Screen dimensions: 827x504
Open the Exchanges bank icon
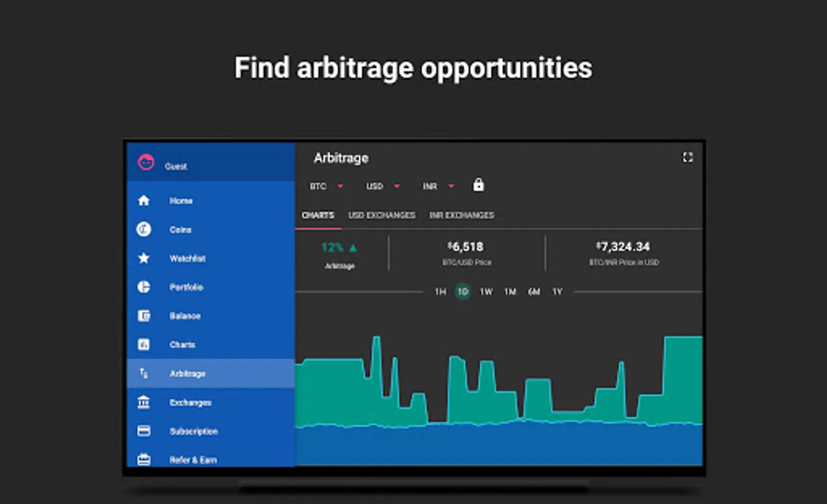(x=144, y=402)
